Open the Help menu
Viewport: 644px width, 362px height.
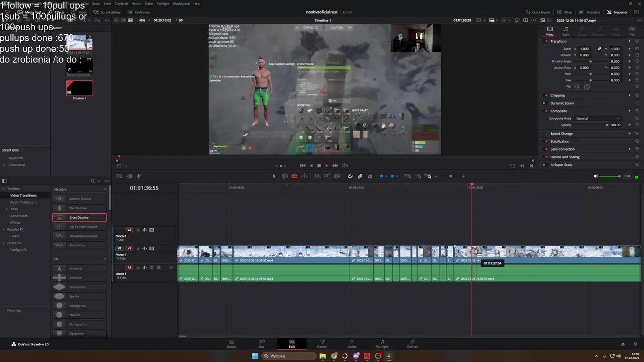(x=197, y=4)
